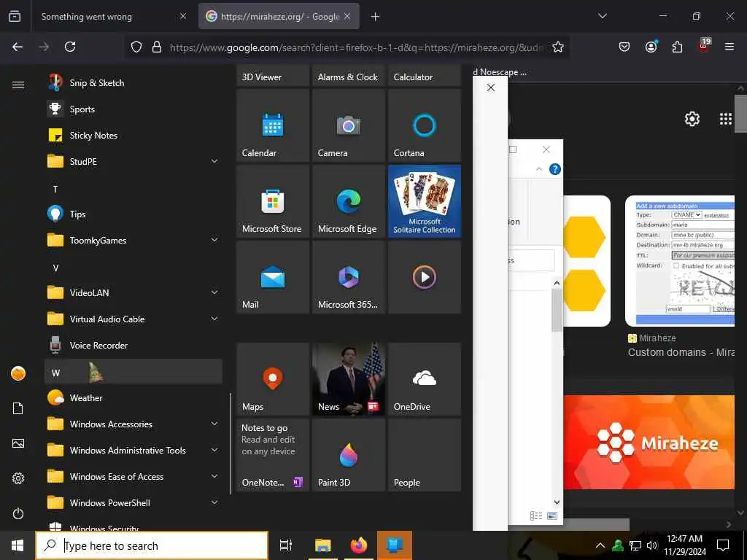Go back in Firefox

(18, 47)
